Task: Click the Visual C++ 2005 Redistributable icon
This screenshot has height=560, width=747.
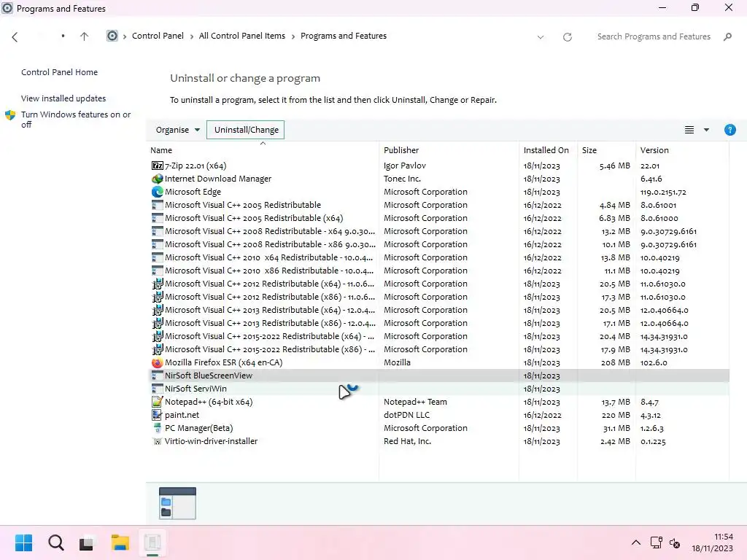Action: click(x=158, y=205)
